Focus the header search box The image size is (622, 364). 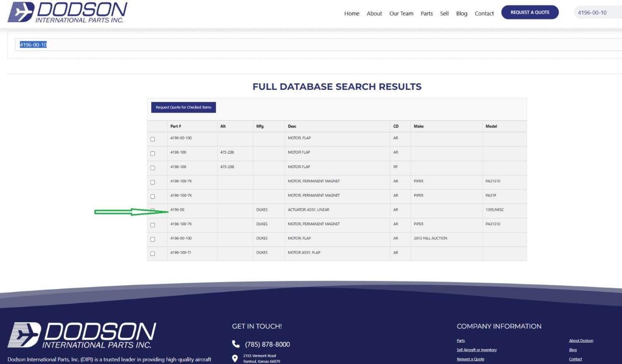click(x=597, y=12)
